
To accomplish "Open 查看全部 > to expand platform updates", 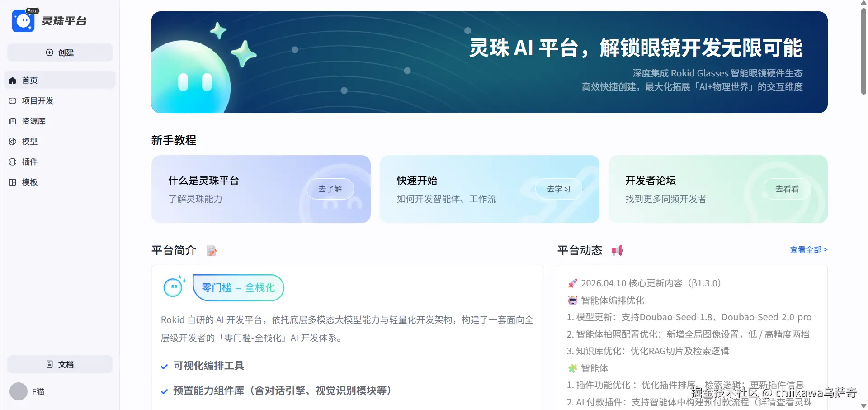I will click(x=808, y=250).
